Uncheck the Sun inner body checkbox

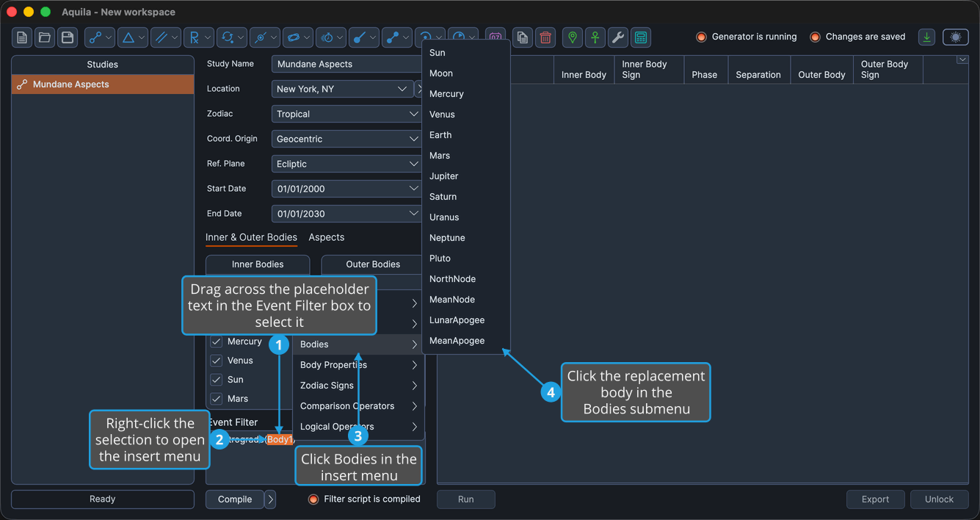tap(216, 380)
